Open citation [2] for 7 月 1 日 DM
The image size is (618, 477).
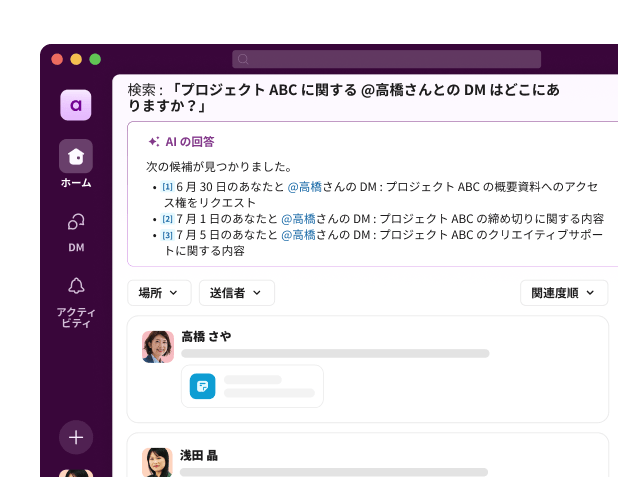(x=168, y=219)
